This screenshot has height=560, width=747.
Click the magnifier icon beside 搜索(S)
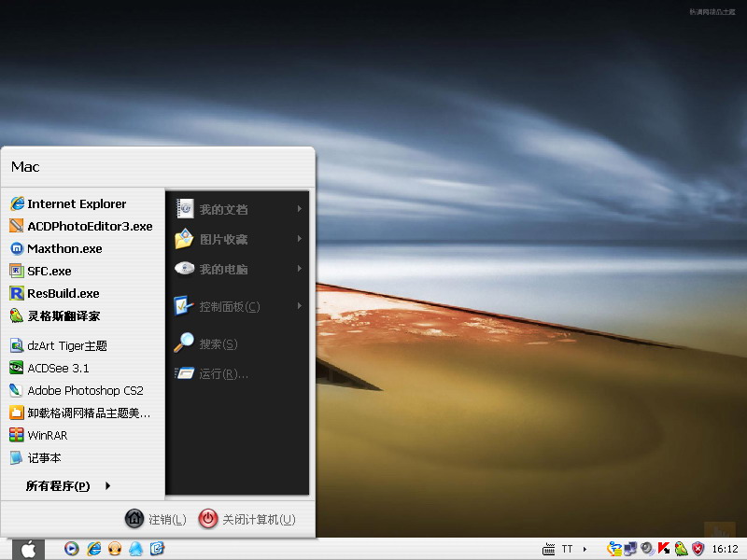(184, 343)
